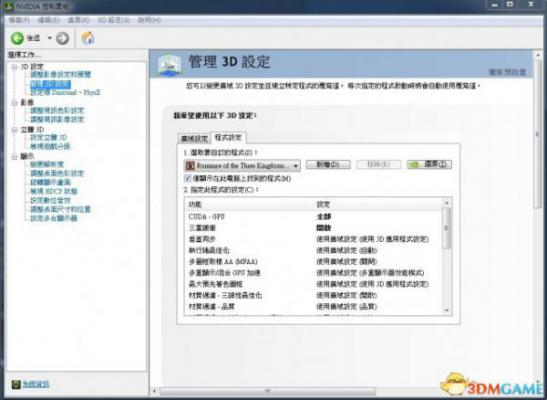Select 設定多台顯示器 multiple displays item
Image resolution: width=547 pixels, height=400 pixels.
[54, 218]
